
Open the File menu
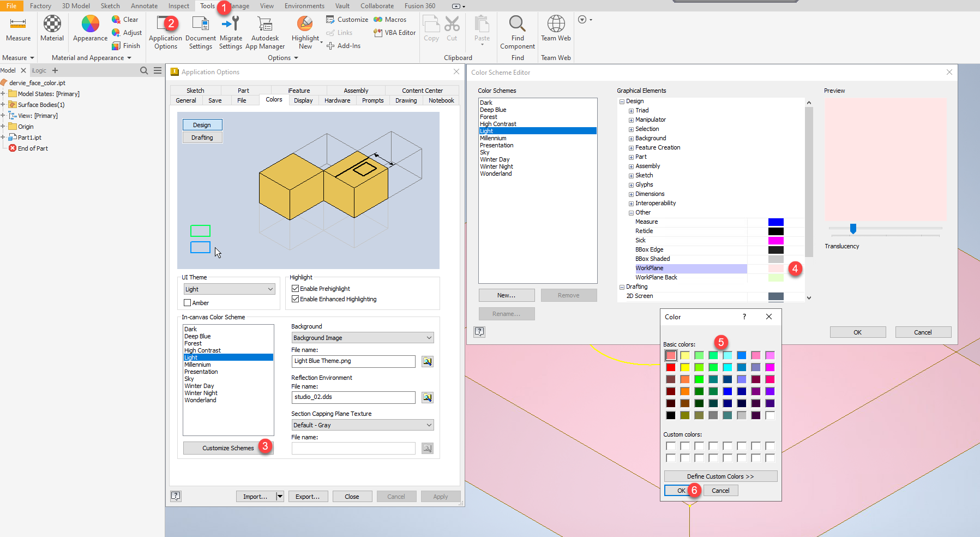11,6
